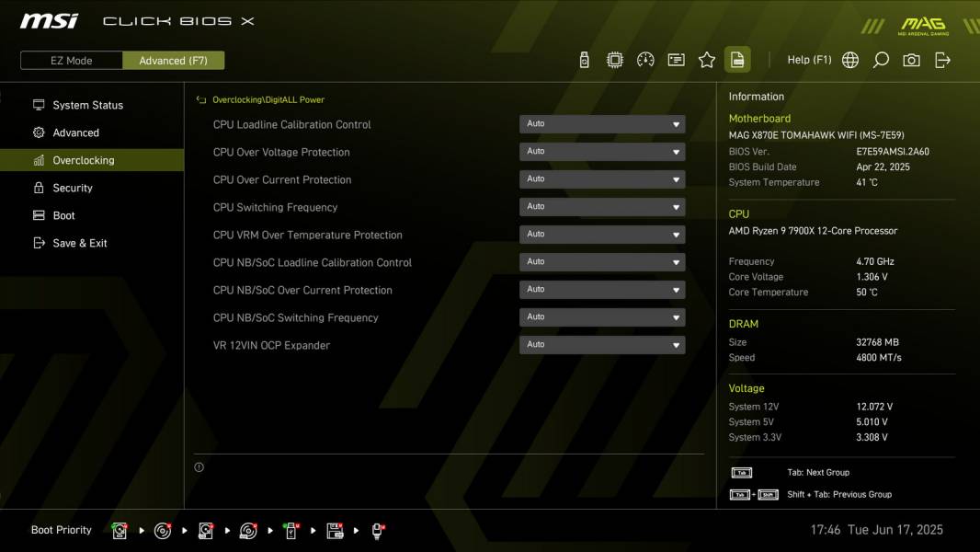Open CPU NB/SoC Switching Frequency dropdown
Image resolution: width=980 pixels, height=552 pixels.
[x=602, y=316]
